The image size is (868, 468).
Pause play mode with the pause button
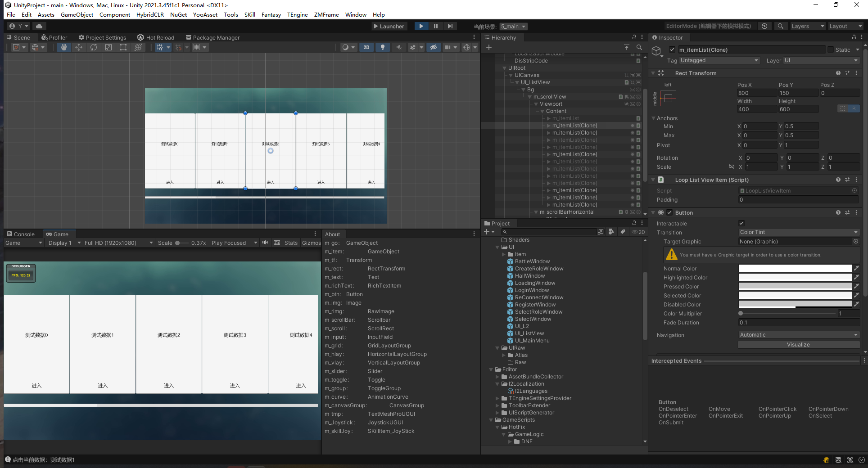435,26
